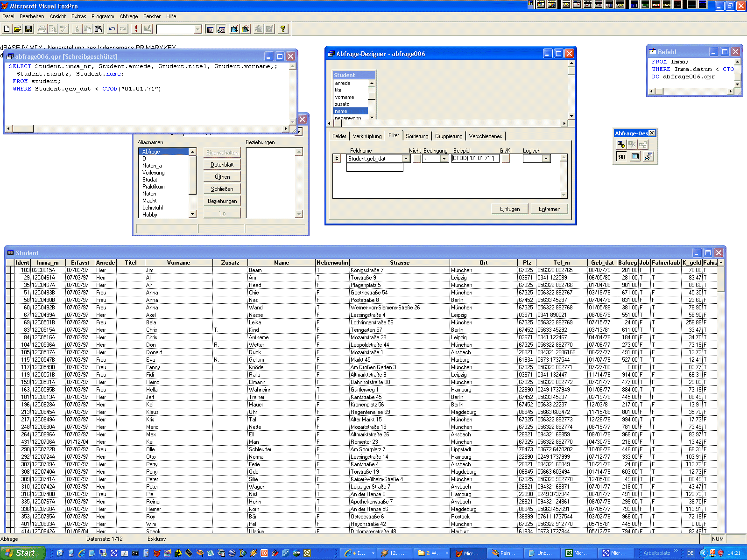This screenshot has height=560, width=747.
Task: Switch to the Felder tab
Action: click(339, 136)
